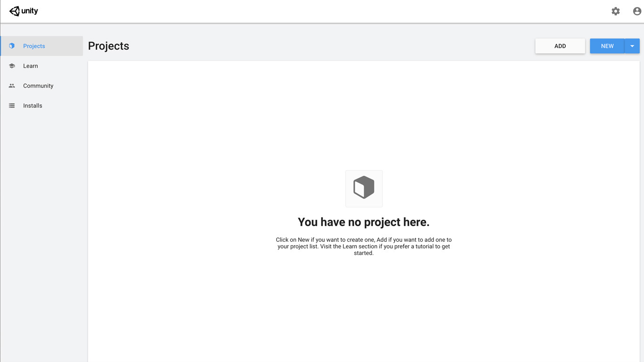Click the Installs list icon

point(12,106)
